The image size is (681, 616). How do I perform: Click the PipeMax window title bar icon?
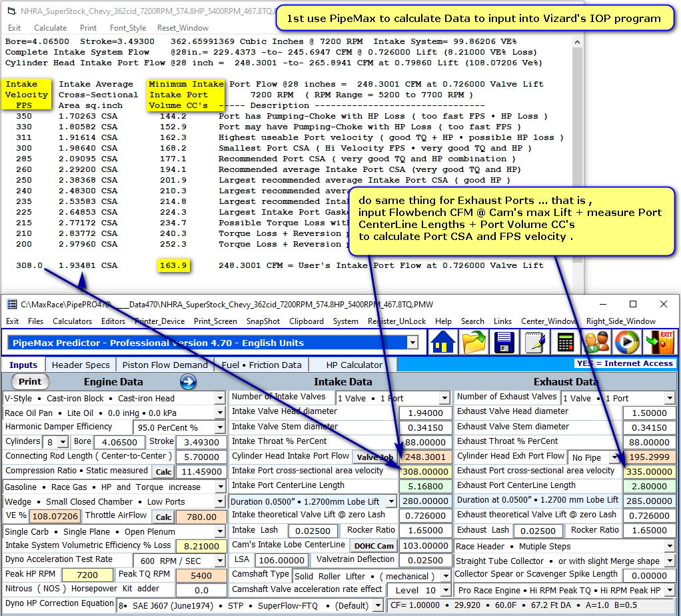(x=12, y=304)
